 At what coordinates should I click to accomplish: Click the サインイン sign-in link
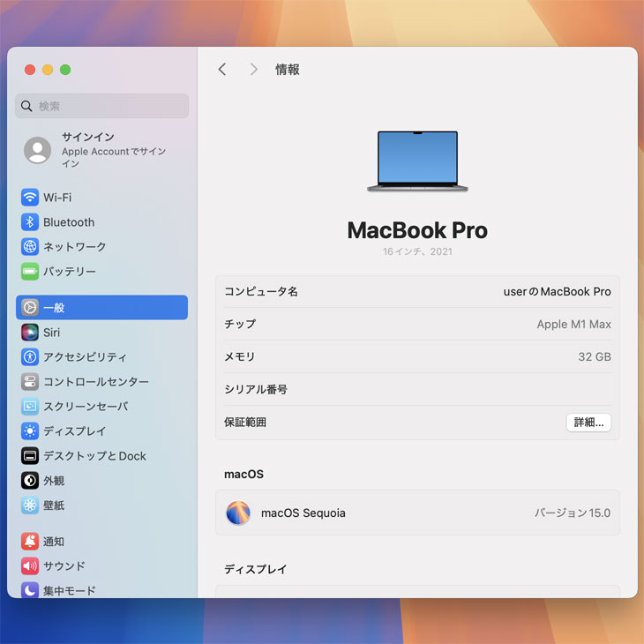click(88, 137)
